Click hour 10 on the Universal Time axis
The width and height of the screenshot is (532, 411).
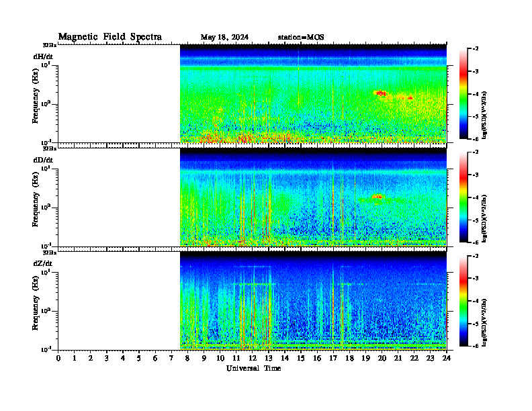(x=220, y=359)
